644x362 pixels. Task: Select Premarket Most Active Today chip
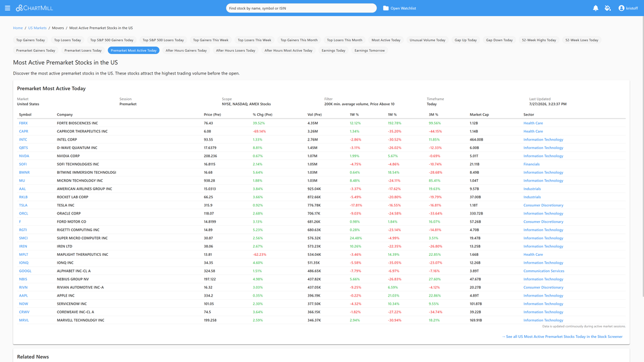[x=134, y=50]
